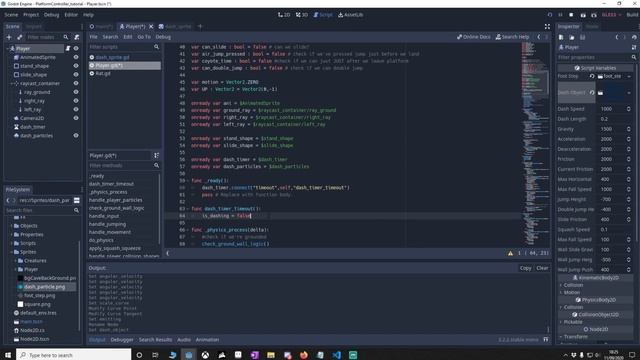
Task: Hide the Camera2D node
Action: pyautogui.click(x=76, y=118)
